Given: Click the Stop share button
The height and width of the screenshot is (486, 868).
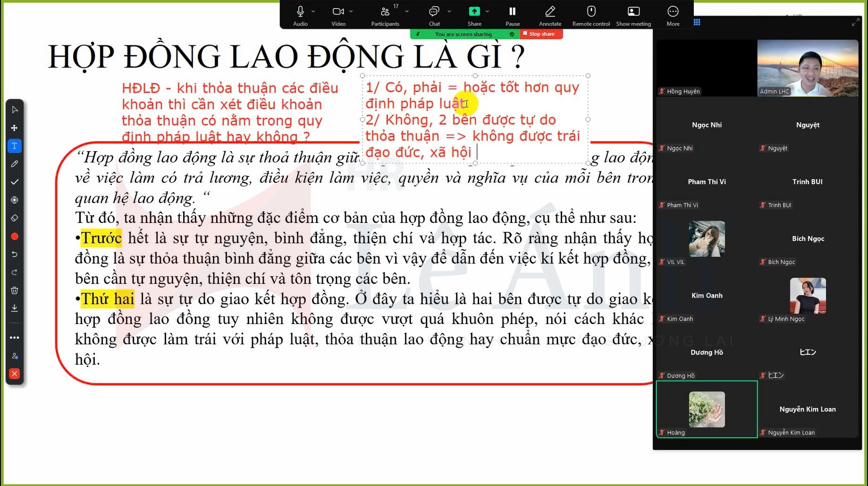Looking at the screenshot, I should (x=541, y=34).
